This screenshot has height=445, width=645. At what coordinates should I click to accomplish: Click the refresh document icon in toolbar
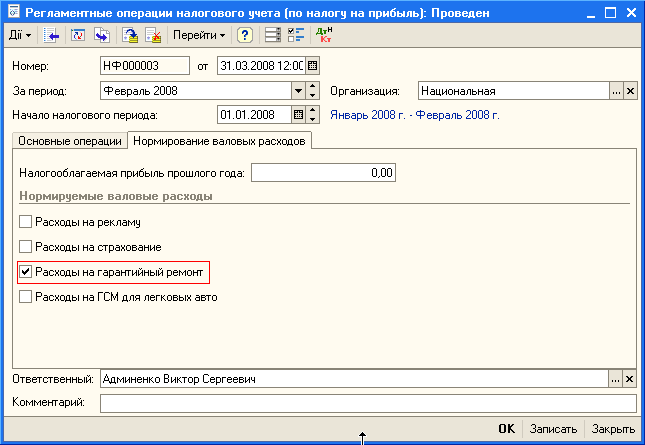tap(77, 35)
